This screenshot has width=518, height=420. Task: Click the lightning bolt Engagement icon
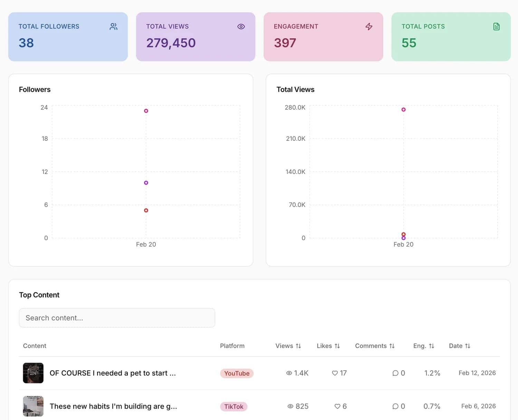[369, 27]
